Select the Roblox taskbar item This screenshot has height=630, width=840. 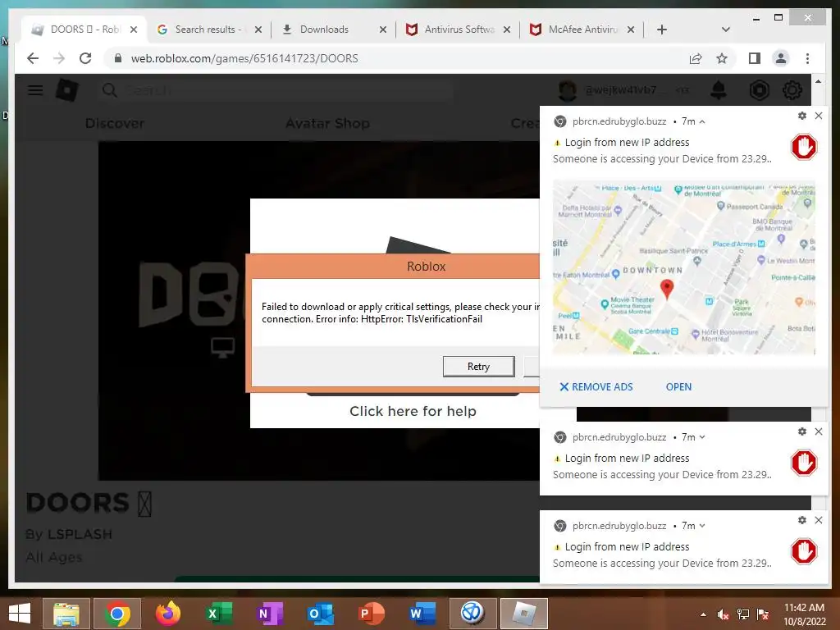coord(524,614)
